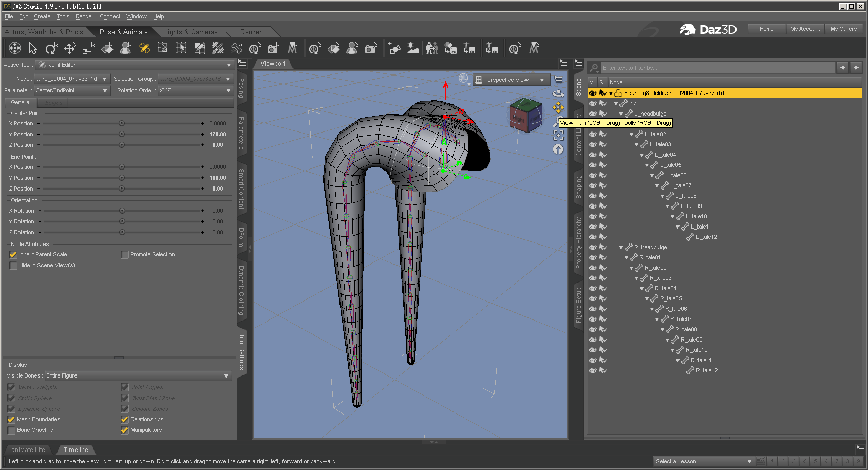
Task: Click the Center Point Y Position slider handle
Action: (x=122, y=134)
